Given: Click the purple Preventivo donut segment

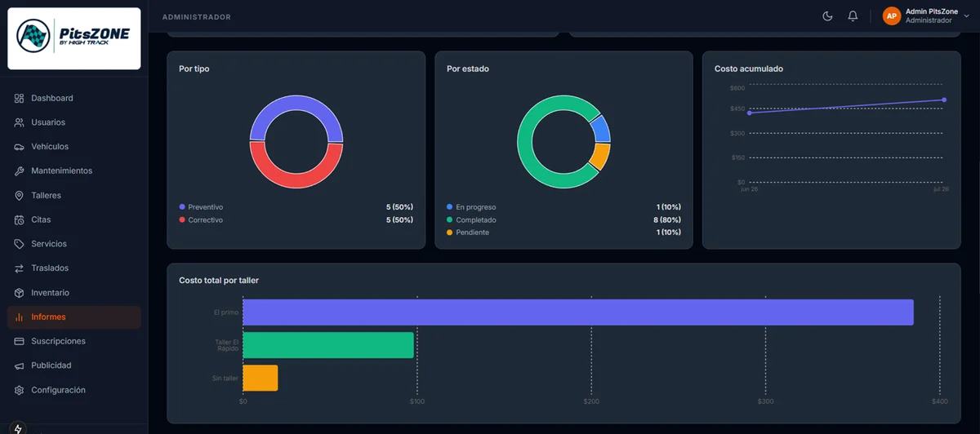Looking at the screenshot, I should pos(296,101).
